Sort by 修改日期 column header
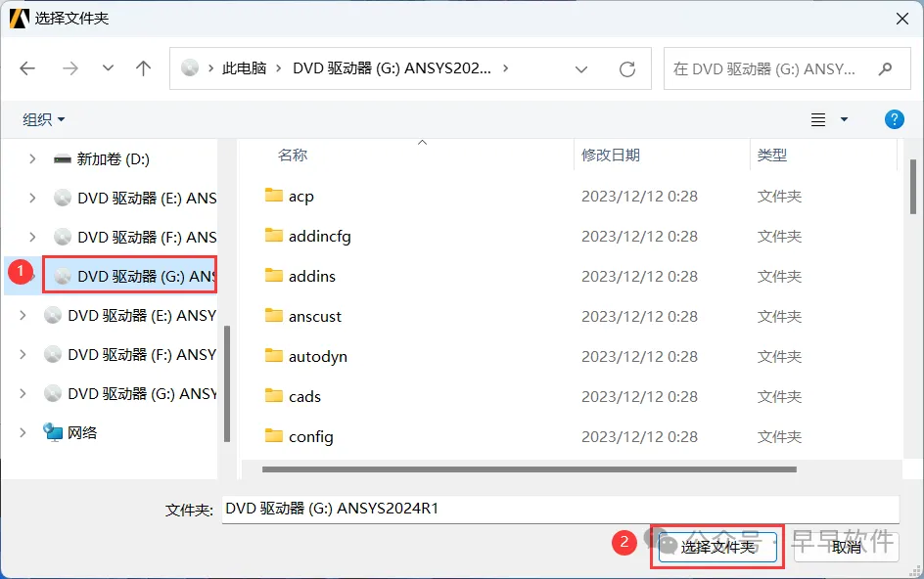924x579 pixels. tap(611, 155)
